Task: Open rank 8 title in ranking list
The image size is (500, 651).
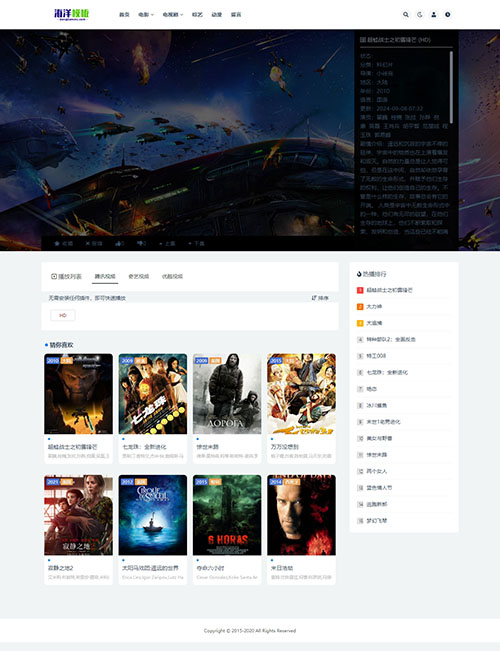Action: click(x=377, y=405)
